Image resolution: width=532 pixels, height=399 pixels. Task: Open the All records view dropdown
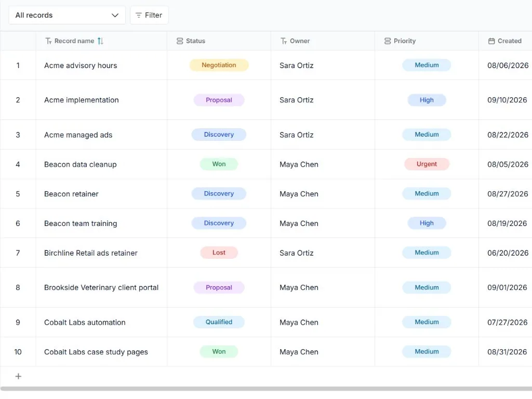pyautogui.click(x=67, y=15)
